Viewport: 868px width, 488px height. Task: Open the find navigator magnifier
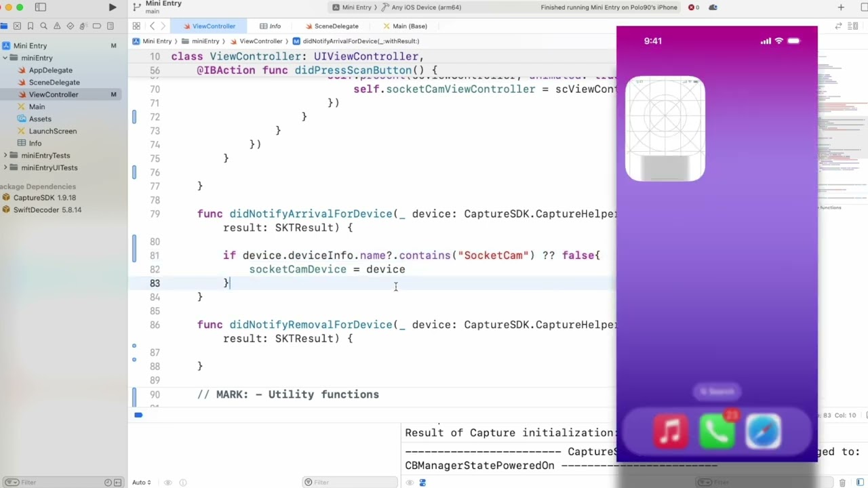point(43,26)
